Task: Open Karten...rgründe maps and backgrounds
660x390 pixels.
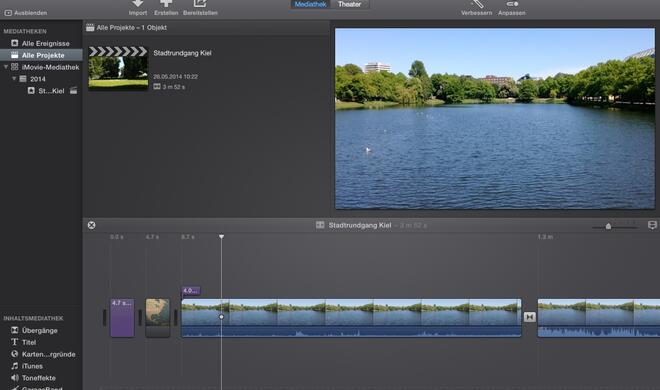Action: point(43,354)
